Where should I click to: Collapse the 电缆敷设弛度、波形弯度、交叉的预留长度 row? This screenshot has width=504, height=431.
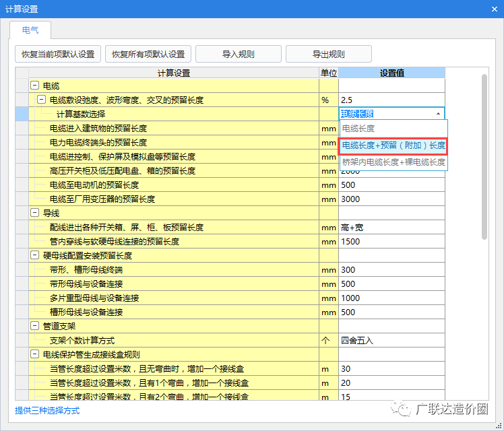pyautogui.click(x=41, y=100)
